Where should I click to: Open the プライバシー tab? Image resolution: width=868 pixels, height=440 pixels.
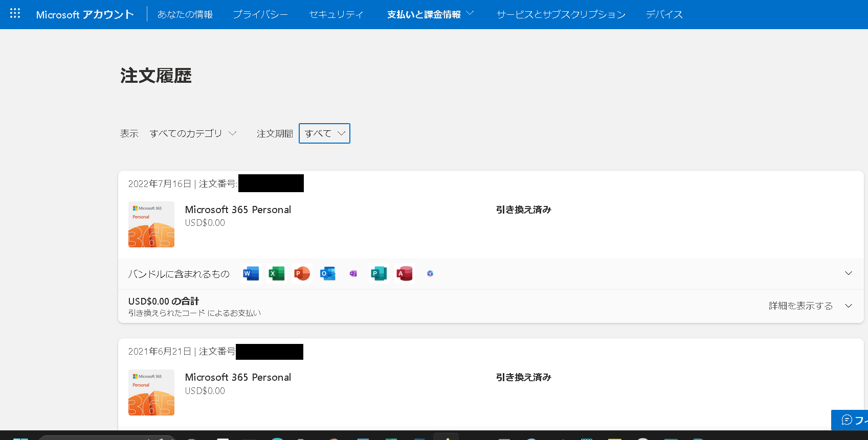[x=260, y=14]
